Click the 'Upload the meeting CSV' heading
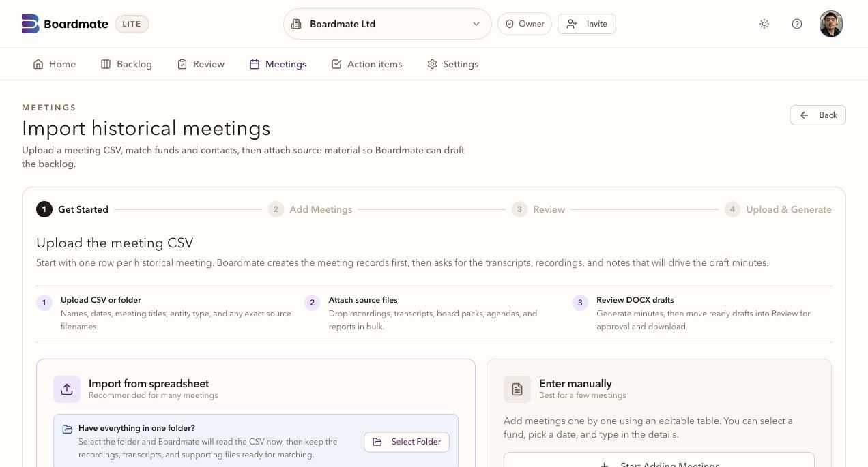 click(115, 243)
